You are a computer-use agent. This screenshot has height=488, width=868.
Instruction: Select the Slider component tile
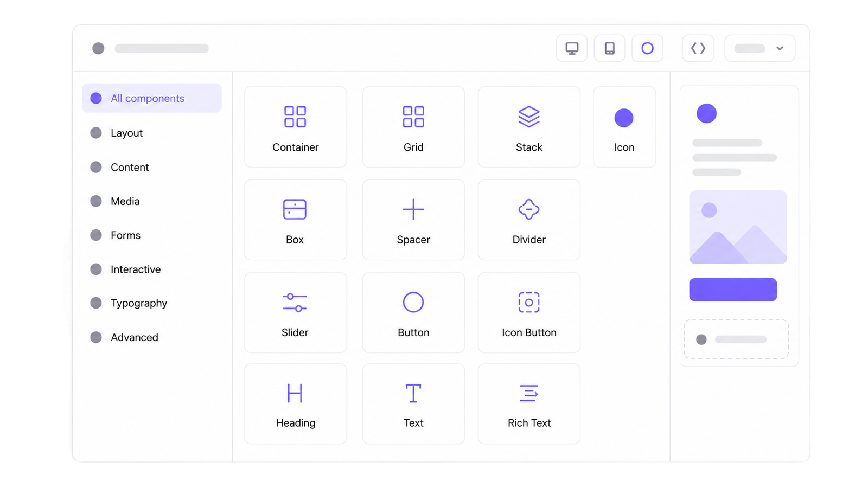click(x=296, y=312)
